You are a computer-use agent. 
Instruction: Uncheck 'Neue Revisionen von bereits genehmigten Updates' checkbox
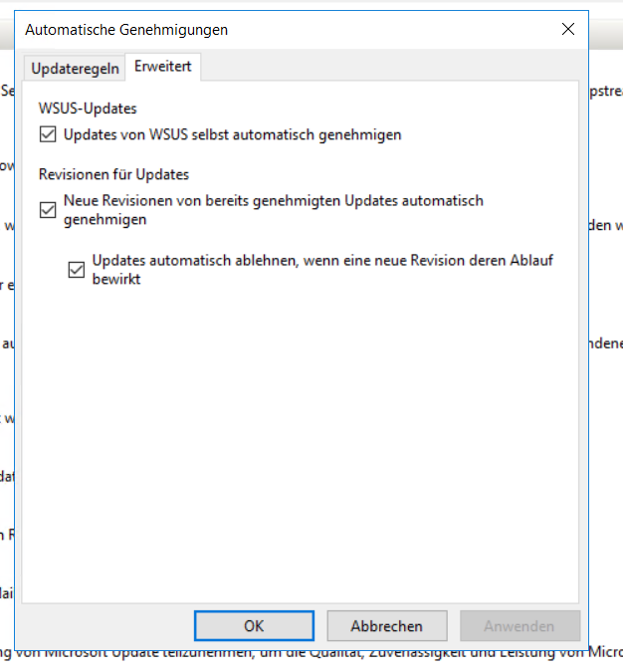pos(48,210)
